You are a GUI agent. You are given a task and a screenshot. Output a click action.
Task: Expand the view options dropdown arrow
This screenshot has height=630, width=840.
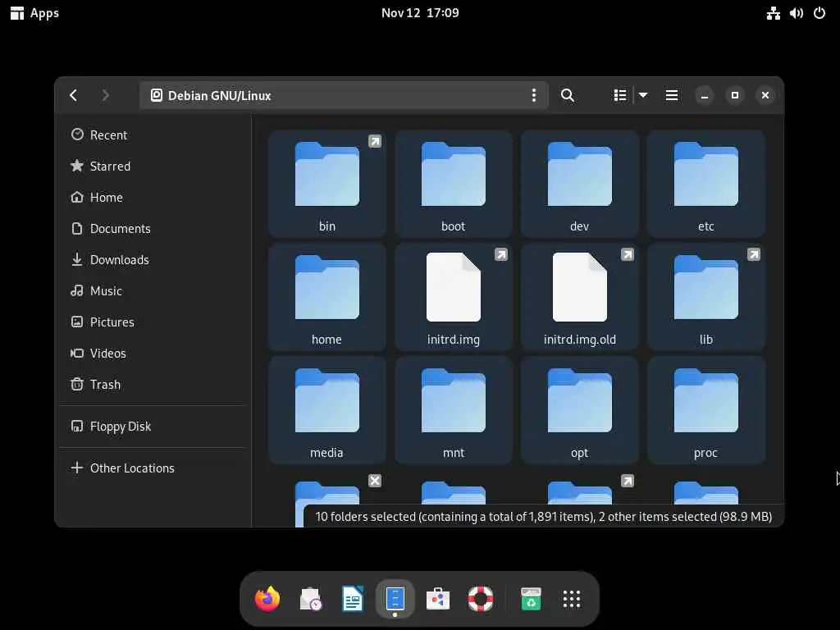point(643,95)
